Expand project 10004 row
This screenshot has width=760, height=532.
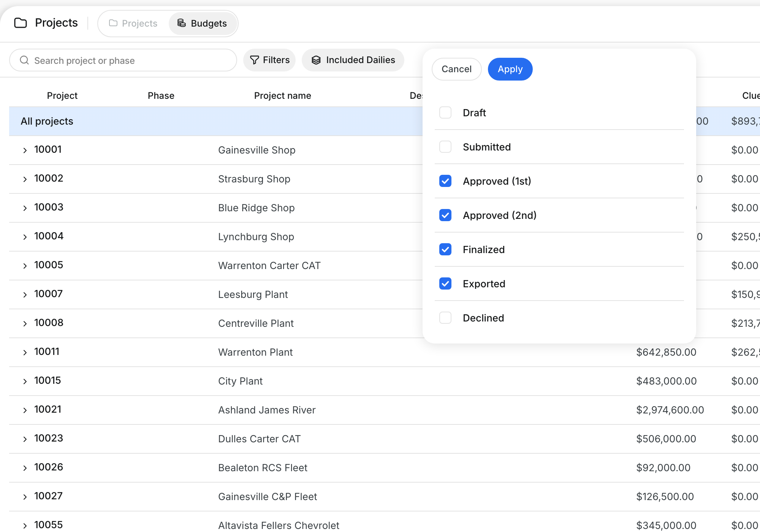click(25, 237)
